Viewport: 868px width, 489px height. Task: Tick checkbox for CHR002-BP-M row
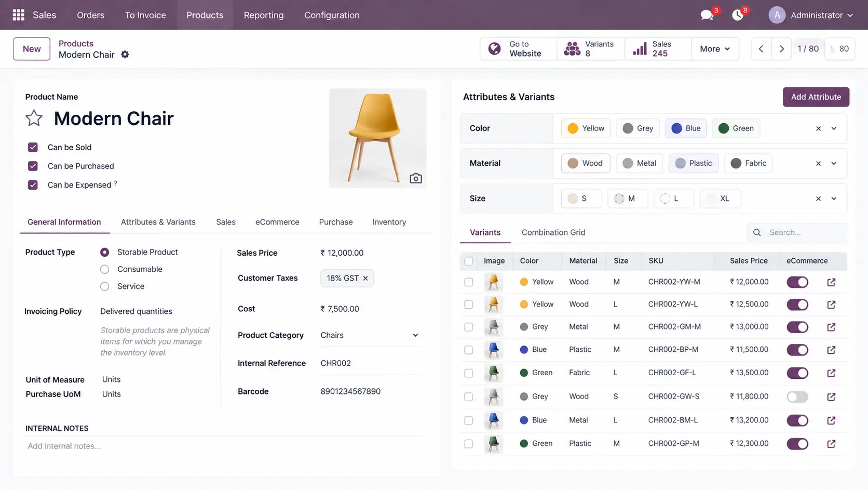(469, 350)
